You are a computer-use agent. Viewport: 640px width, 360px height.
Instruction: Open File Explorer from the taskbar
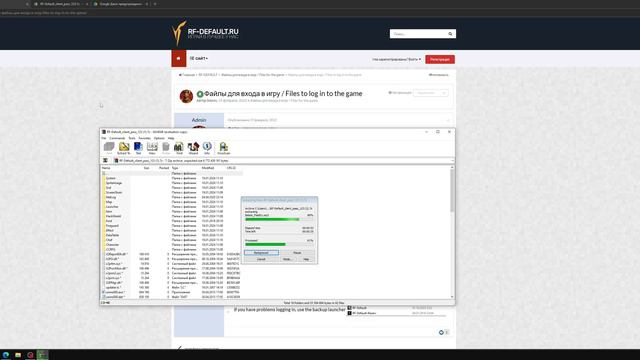click(18, 355)
